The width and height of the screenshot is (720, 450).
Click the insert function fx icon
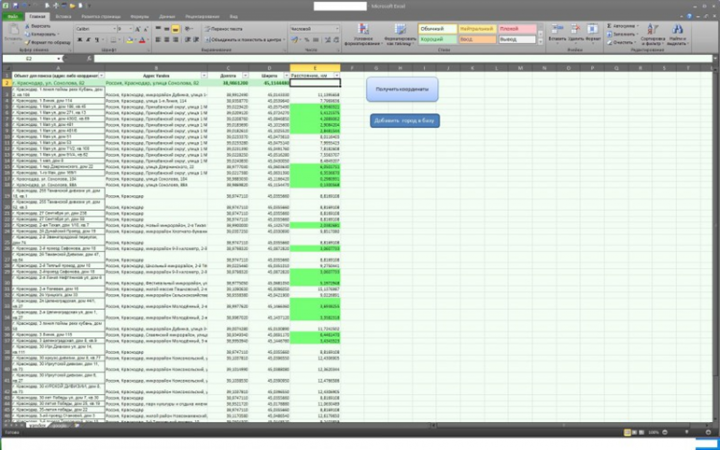89,59
